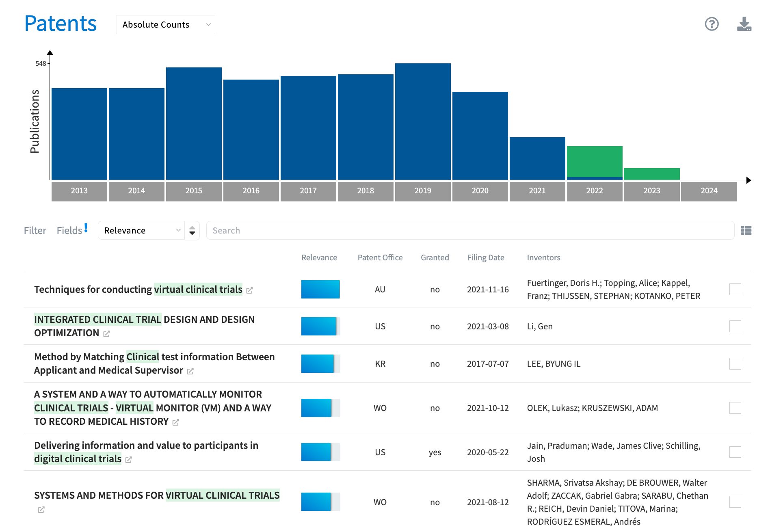Check the box for the AU patent row
This screenshot has width=770, height=532.
pos(735,290)
